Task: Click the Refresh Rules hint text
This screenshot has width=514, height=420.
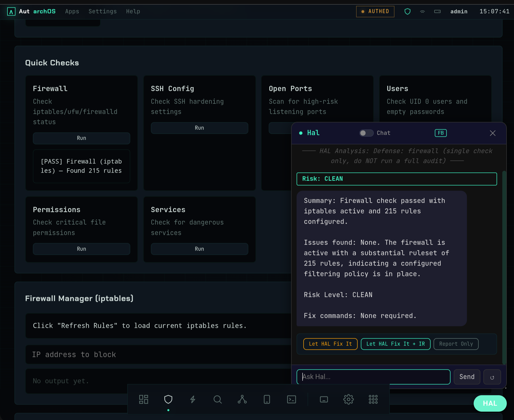Action: (x=140, y=326)
